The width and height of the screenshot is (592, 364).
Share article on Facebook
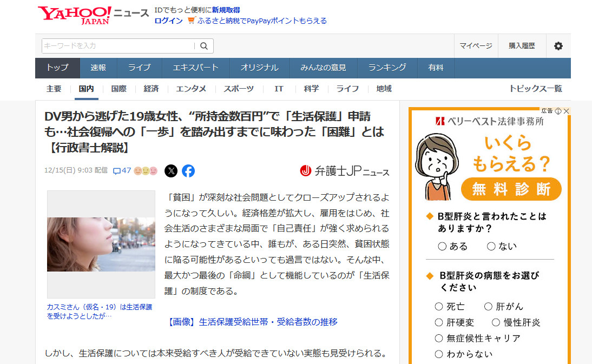click(188, 171)
